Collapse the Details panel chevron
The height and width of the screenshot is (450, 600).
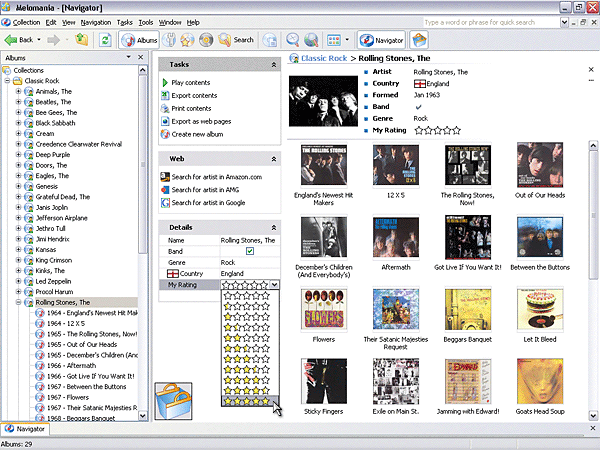click(x=274, y=228)
